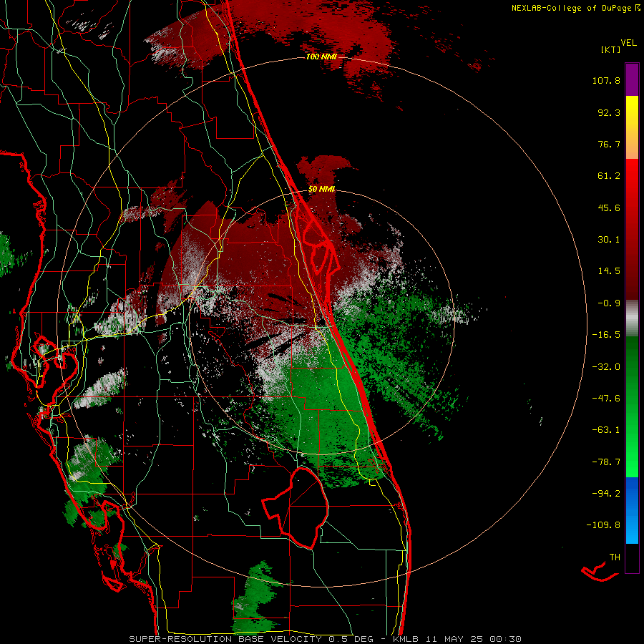Click the [KT] units label
Image resolution: width=644 pixels, height=644 pixels.
coord(611,49)
